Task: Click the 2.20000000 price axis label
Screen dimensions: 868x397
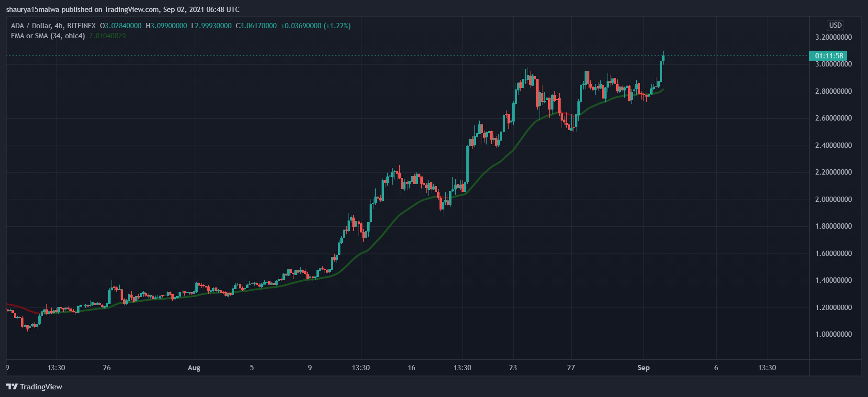Action: pos(834,172)
